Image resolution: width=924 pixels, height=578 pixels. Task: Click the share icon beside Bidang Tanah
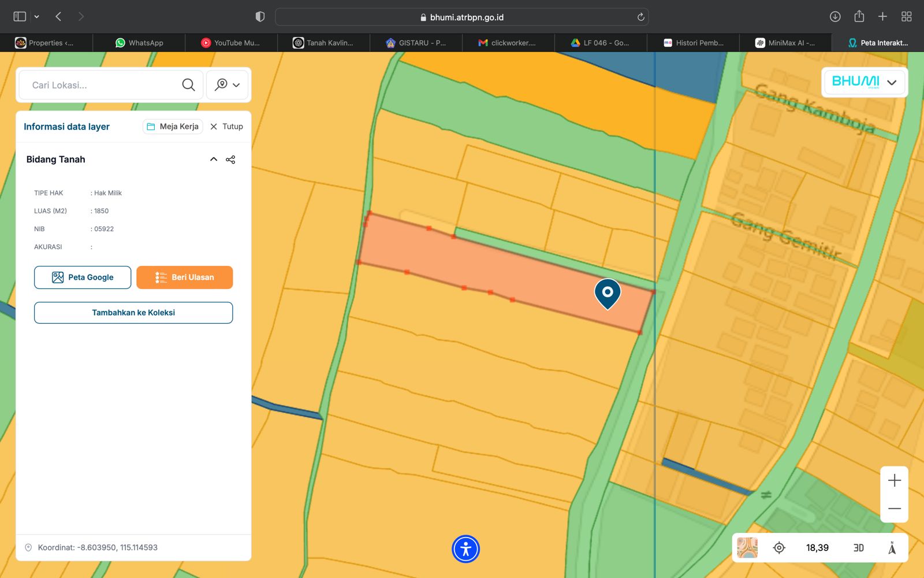[230, 160]
